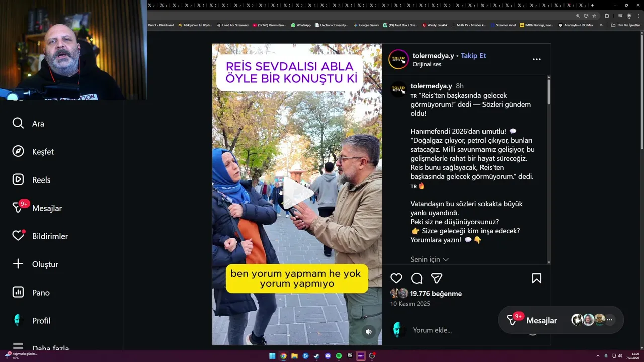
Task: Open the Windy: Sıcaklık bookmark
Action: coord(435,25)
